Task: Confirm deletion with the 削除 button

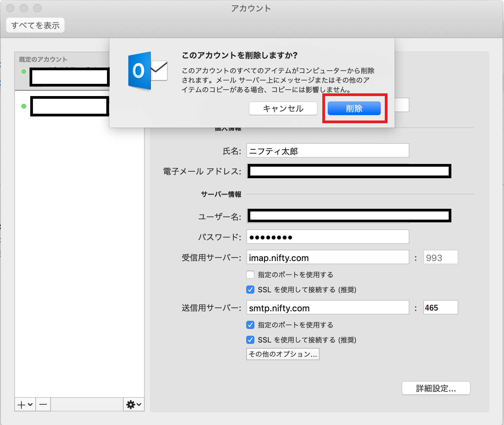Action: coord(354,109)
